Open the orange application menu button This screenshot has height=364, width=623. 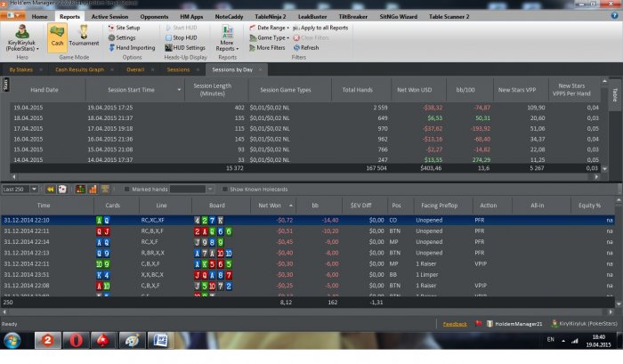(x=12, y=15)
